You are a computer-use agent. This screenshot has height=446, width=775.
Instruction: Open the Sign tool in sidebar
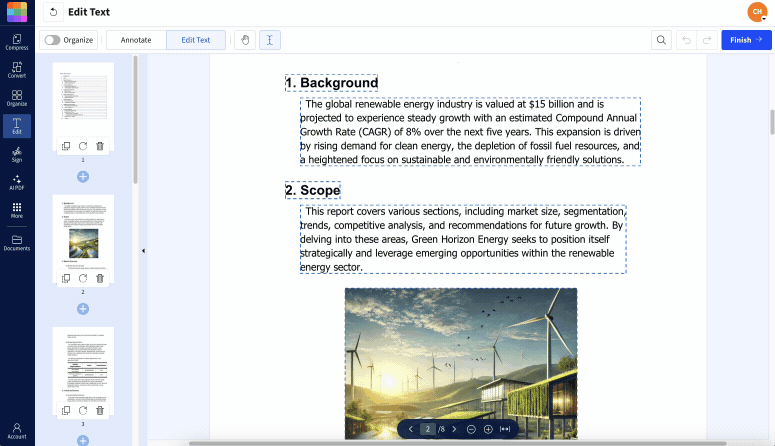click(x=17, y=154)
